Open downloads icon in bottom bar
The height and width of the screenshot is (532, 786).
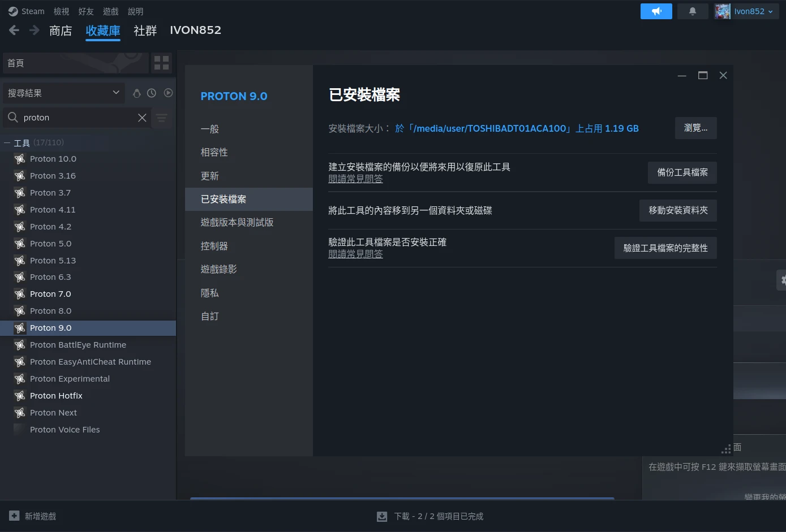click(382, 516)
